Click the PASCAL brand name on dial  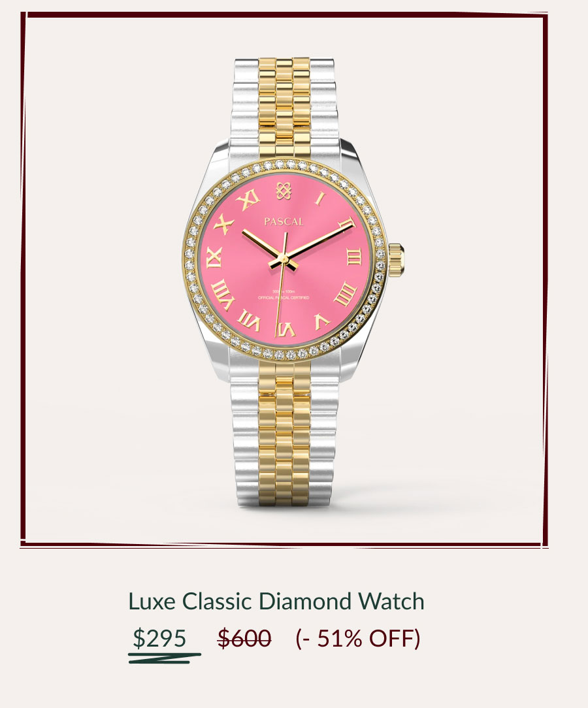[x=284, y=221]
